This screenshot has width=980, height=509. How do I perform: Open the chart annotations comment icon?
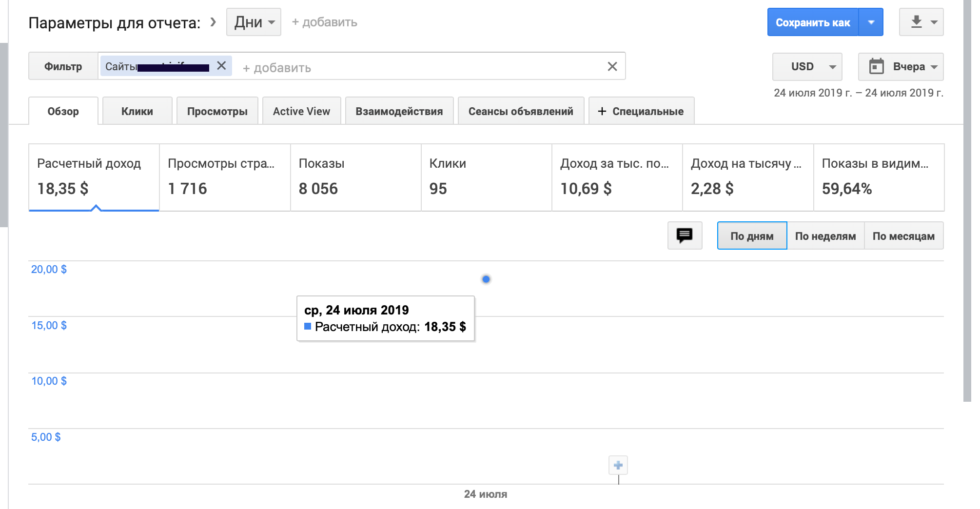pos(685,236)
